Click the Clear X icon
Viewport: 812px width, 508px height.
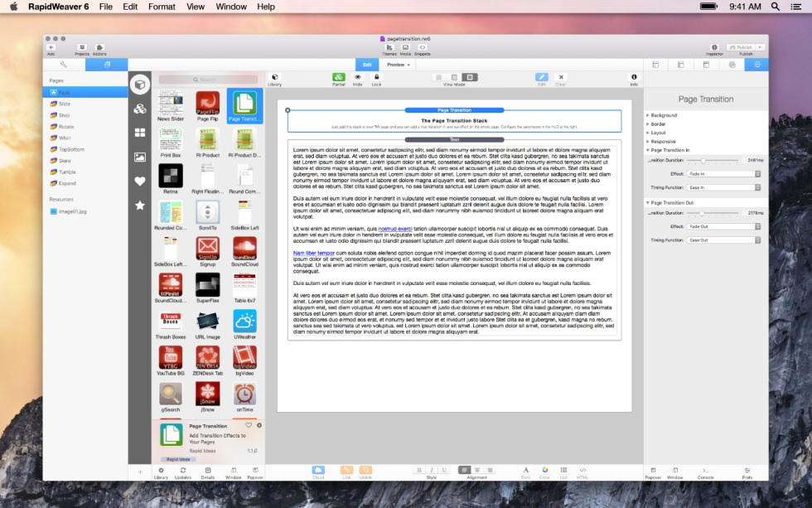(x=561, y=77)
